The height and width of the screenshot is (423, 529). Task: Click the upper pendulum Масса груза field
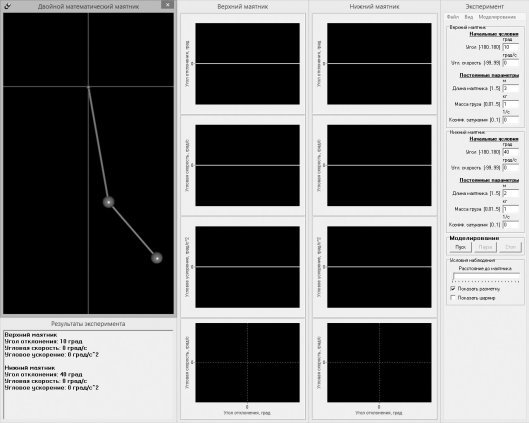click(510, 104)
